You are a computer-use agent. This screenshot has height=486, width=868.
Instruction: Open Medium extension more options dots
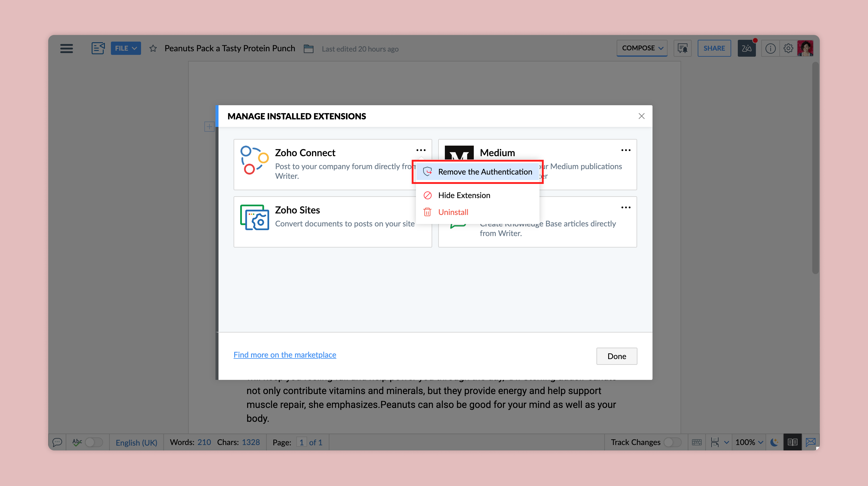click(x=626, y=150)
